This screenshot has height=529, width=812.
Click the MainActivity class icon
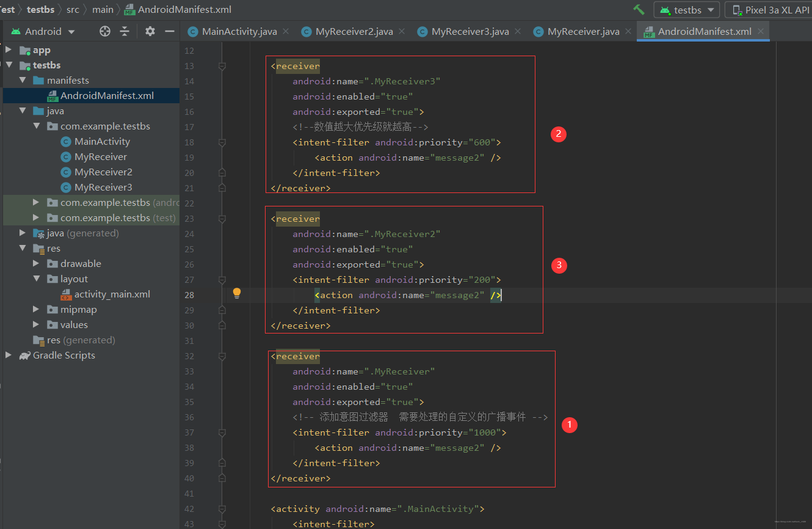66,142
